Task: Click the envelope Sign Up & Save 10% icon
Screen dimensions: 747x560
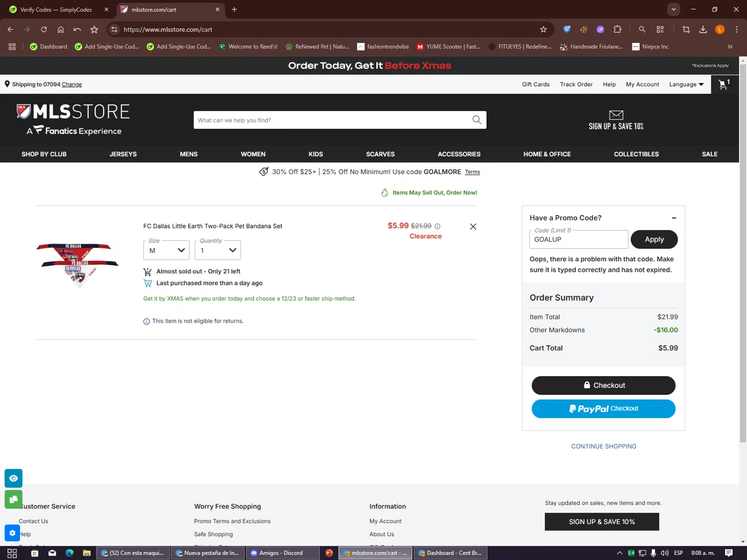Action: [616, 115]
